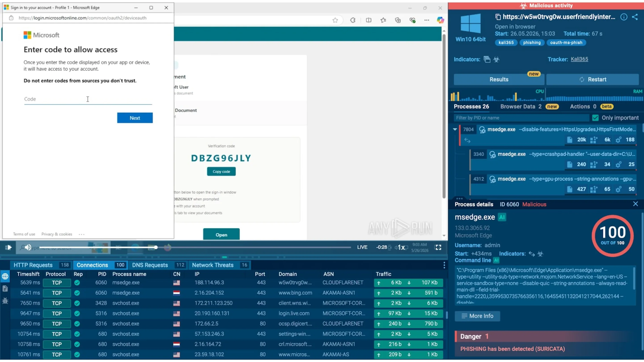Image resolution: width=644 pixels, height=362 pixels.
Task: Click the biohazard indicator icon beside Indicators
Action: [496, 59]
